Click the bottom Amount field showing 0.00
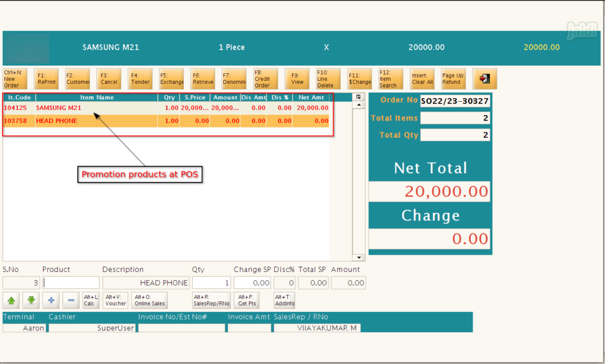This screenshot has height=364, width=605. click(x=349, y=283)
